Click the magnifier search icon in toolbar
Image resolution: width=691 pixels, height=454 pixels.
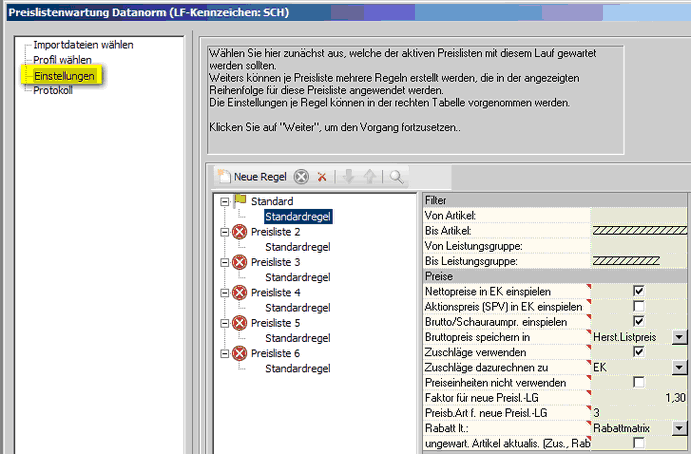[397, 176]
